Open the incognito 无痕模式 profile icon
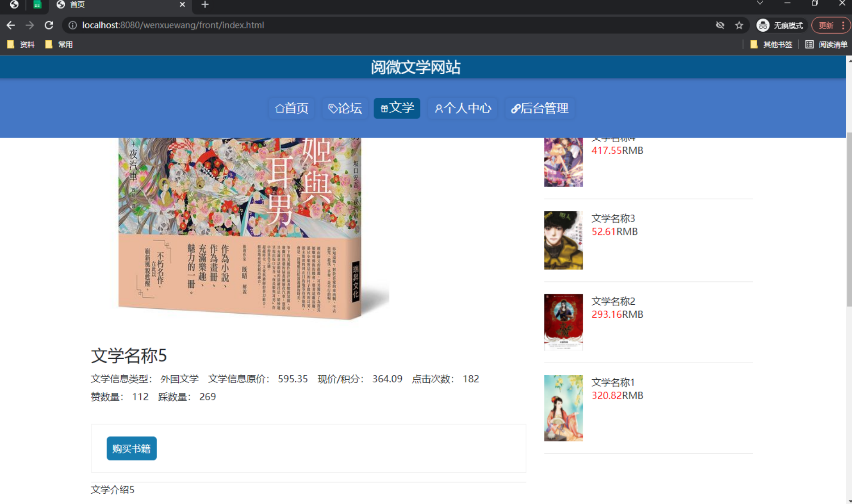The width and height of the screenshot is (852, 504). [780, 25]
